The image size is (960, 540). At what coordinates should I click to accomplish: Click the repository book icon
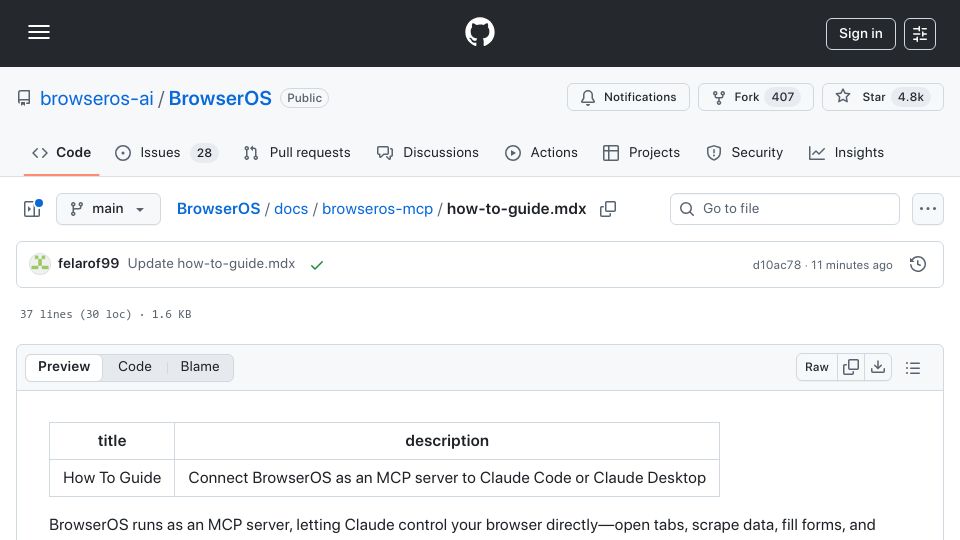(24, 98)
